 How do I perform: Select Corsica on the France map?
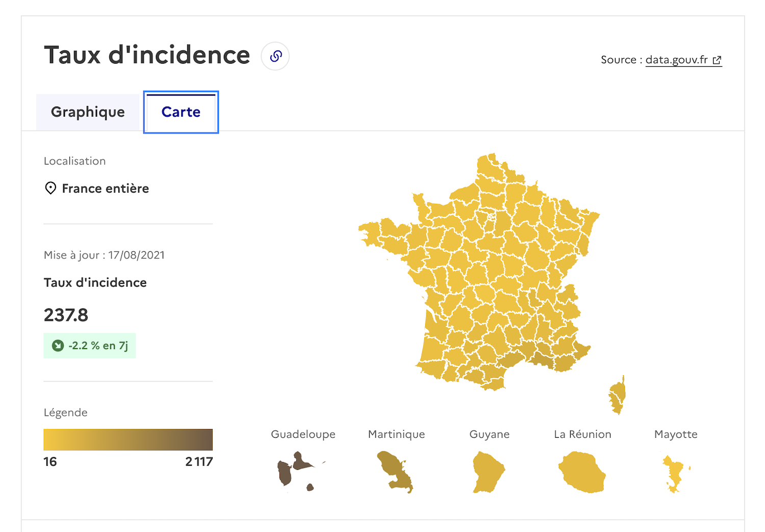(618, 395)
